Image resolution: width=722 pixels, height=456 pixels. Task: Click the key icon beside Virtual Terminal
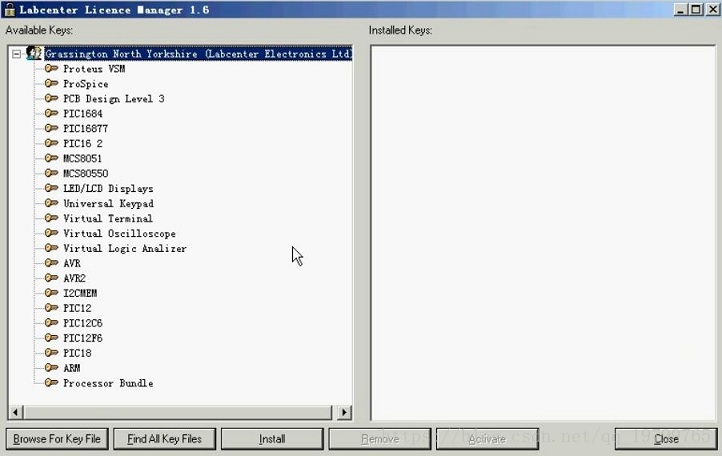click(52, 218)
